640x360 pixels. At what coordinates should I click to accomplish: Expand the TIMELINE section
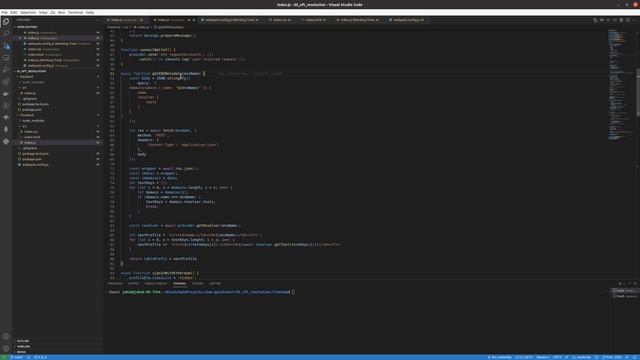pos(23,347)
